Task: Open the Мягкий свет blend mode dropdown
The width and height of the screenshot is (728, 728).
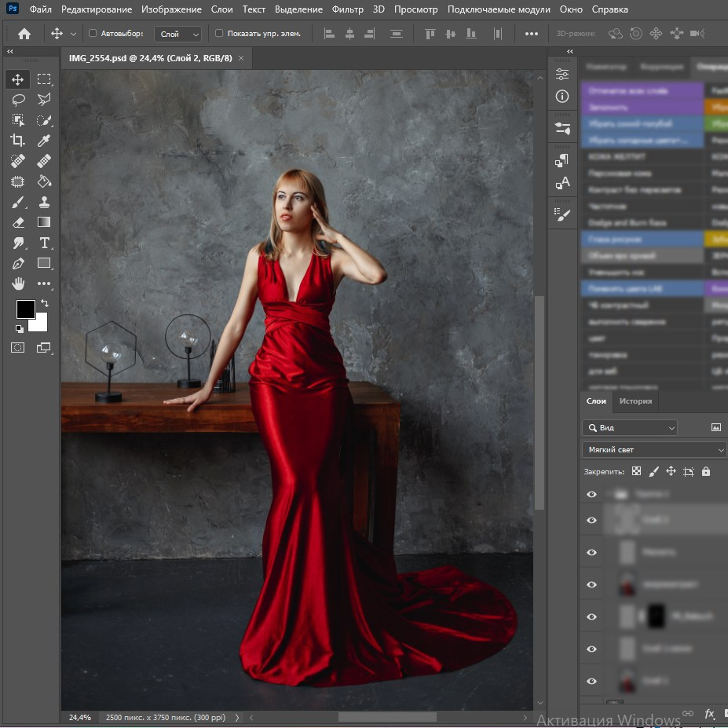Action: [x=653, y=450]
